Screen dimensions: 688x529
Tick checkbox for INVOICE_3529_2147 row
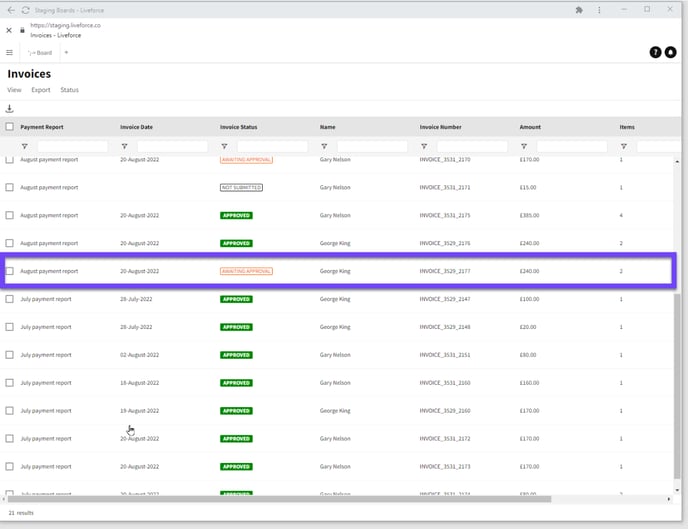(x=9, y=299)
